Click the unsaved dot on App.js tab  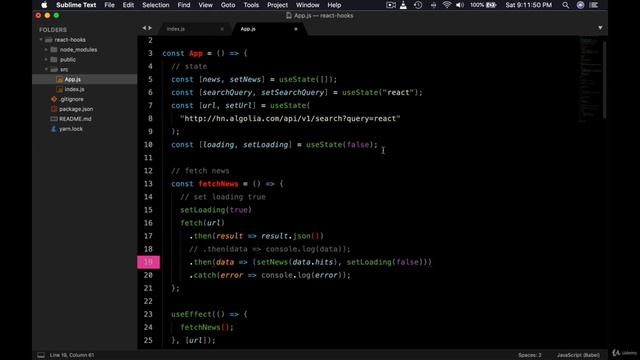point(296,29)
